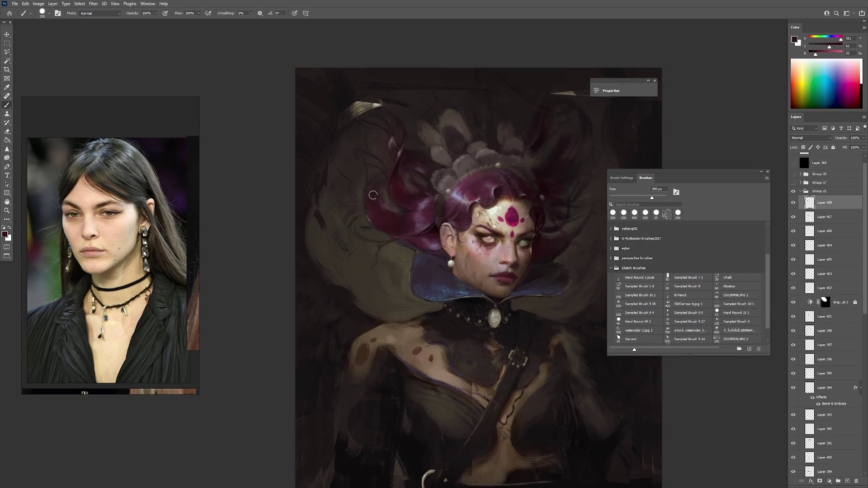Click the foreground color swatch in toolbar

pos(5,234)
